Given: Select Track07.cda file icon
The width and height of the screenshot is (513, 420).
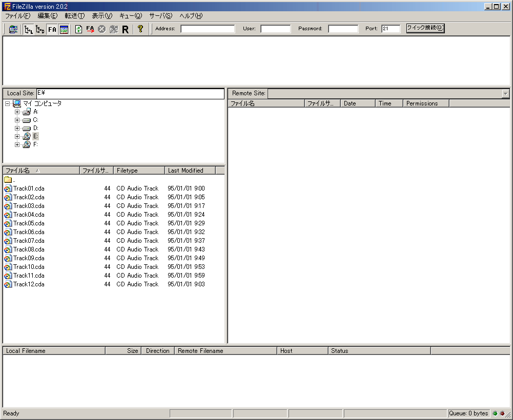Looking at the screenshot, I should point(8,241).
